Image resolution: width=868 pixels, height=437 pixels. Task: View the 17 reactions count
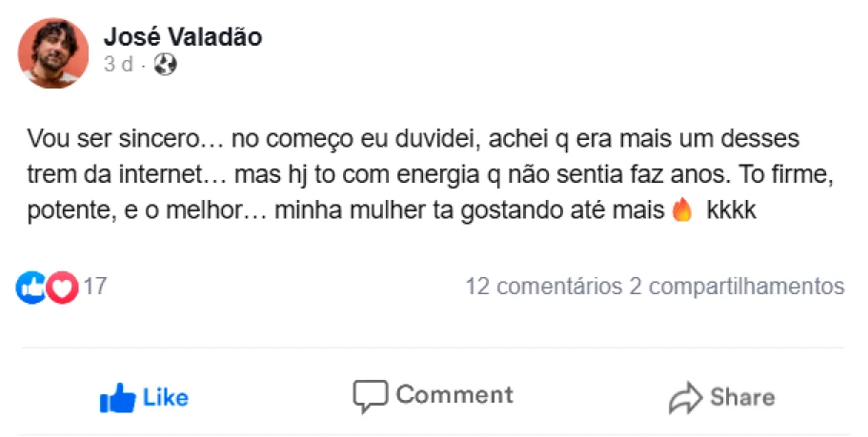click(95, 287)
